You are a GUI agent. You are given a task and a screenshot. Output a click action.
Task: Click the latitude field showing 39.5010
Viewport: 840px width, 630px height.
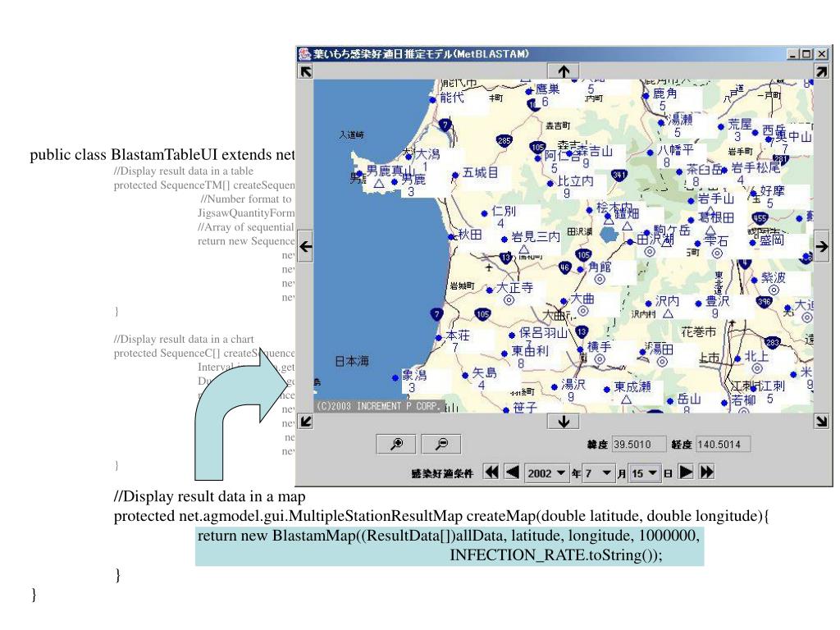click(639, 444)
